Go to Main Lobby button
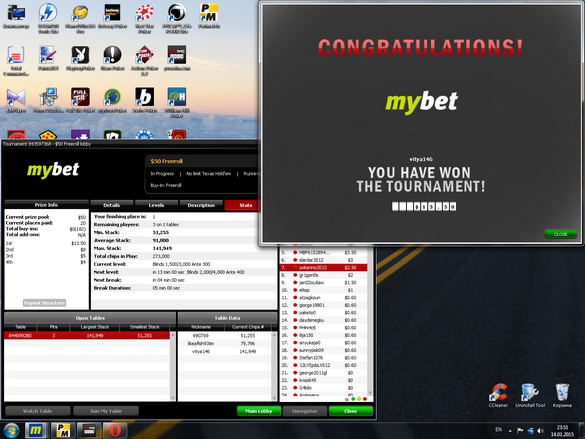 (x=259, y=411)
